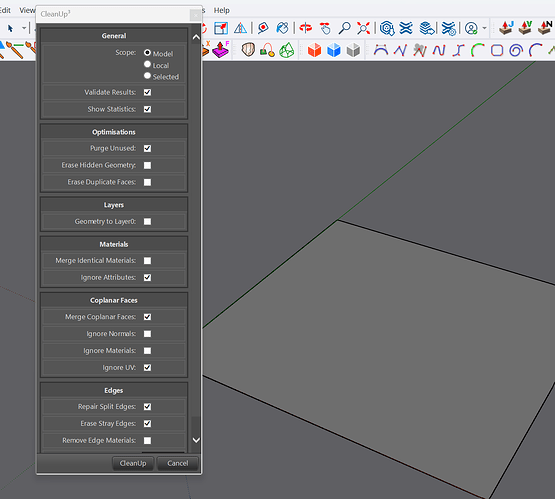555x499 pixels.
Task: Select the Orbit tool
Action: point(306,28)
